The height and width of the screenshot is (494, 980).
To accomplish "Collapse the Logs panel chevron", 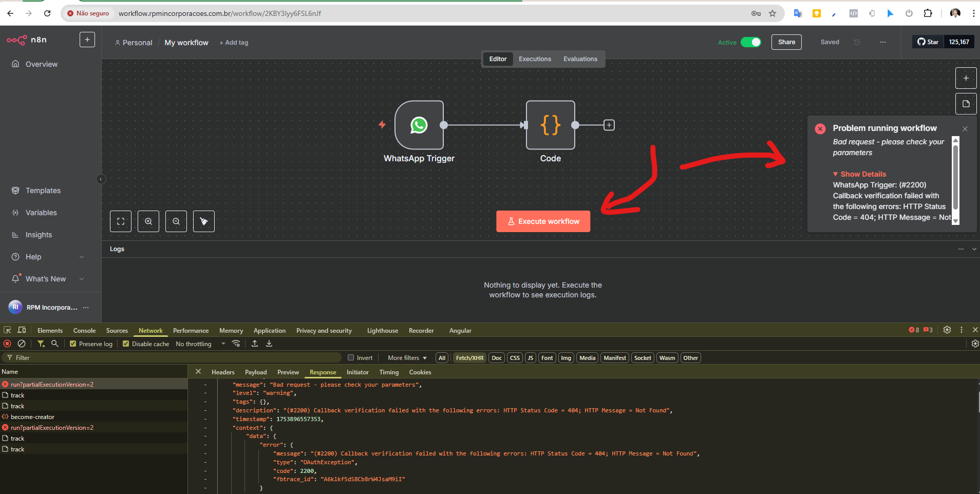I will pyautogui.click(x=974, y=249).
